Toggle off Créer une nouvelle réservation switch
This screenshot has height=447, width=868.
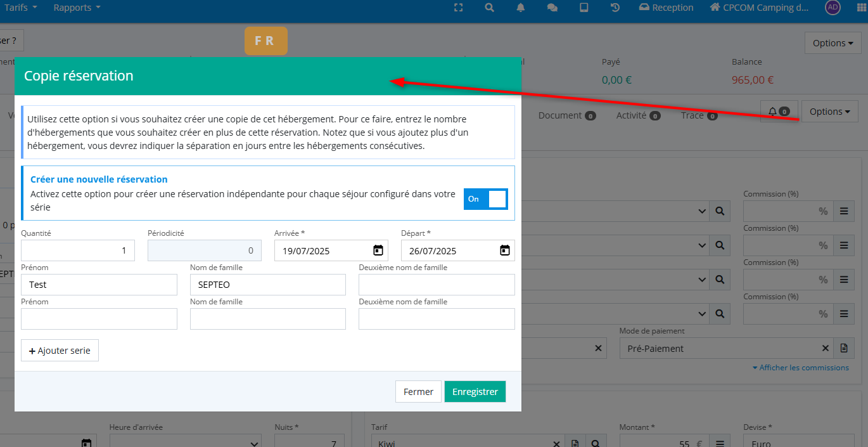485,199
